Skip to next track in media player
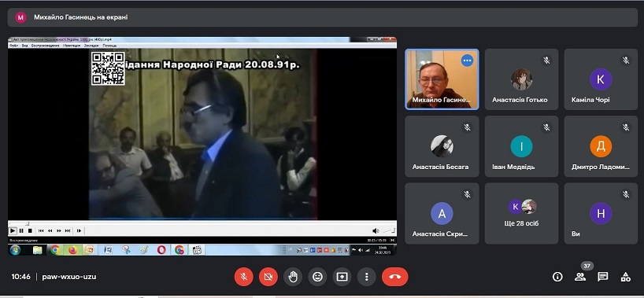The width and height of the screenshot is (644, 298). 68,230
